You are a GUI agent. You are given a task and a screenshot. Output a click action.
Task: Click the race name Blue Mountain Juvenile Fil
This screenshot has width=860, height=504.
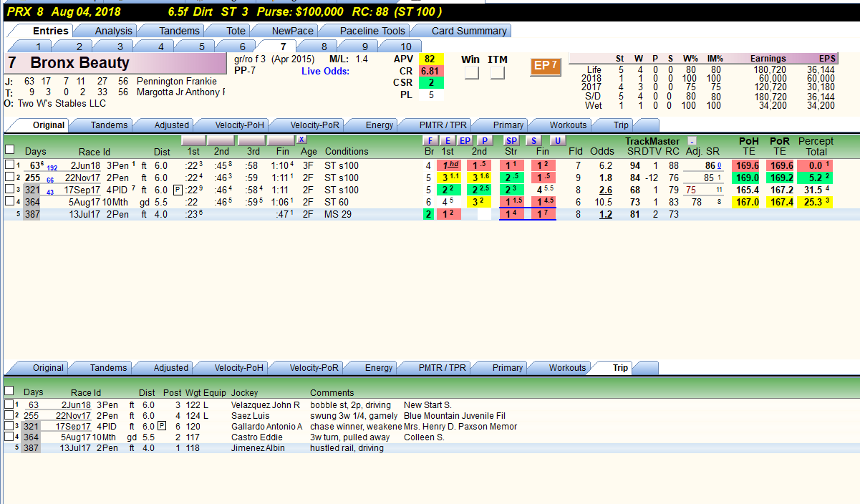(455, 416)
